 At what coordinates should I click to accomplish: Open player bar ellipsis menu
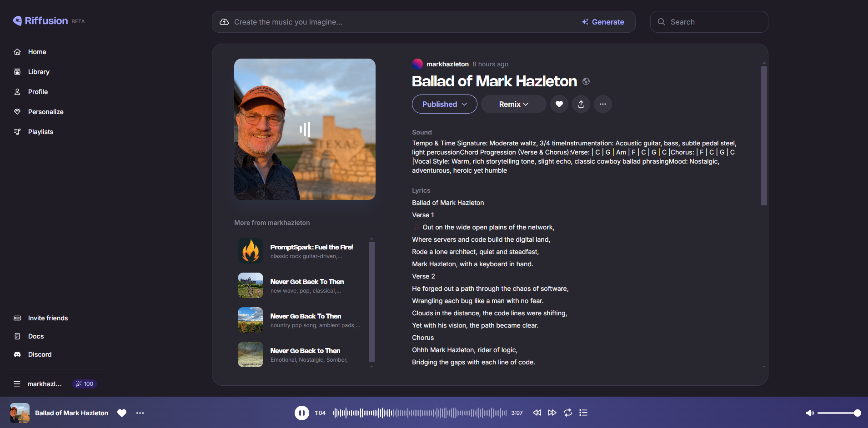[x=140, y=413]
